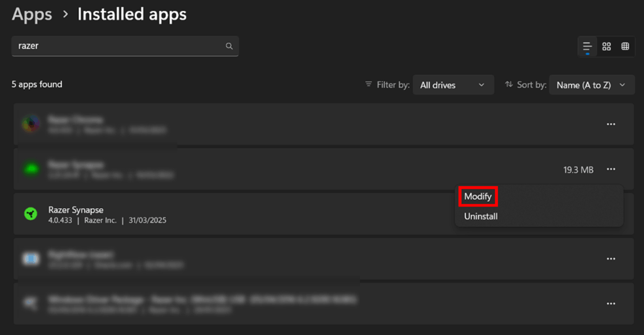The width and height of the screenshot is (644, 335).
Task: Click the sort arrows icon beside Sort by
Action: (509, 84)
